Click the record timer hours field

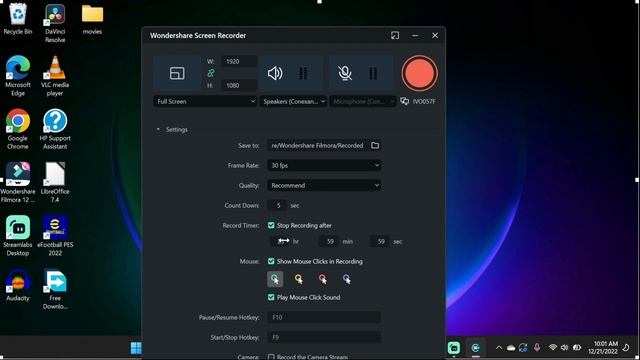[x=280, y=241]
